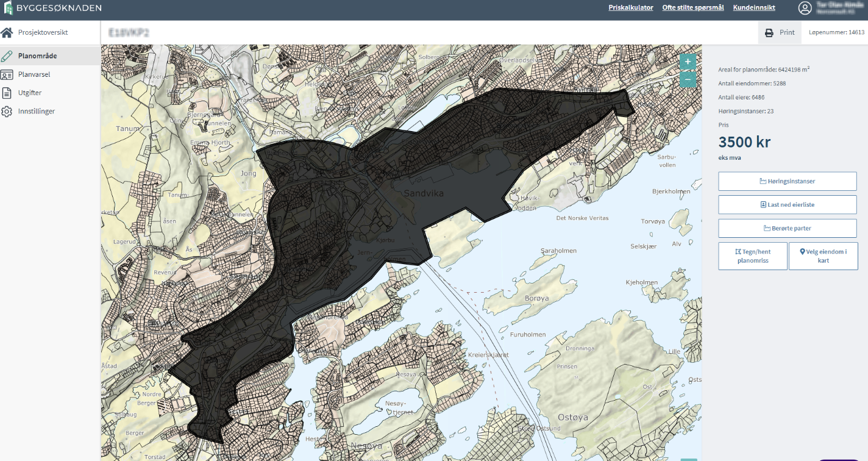Open the user profile avatar icon
The height and width of the screenshot is (461, 868).
[805, 8]
